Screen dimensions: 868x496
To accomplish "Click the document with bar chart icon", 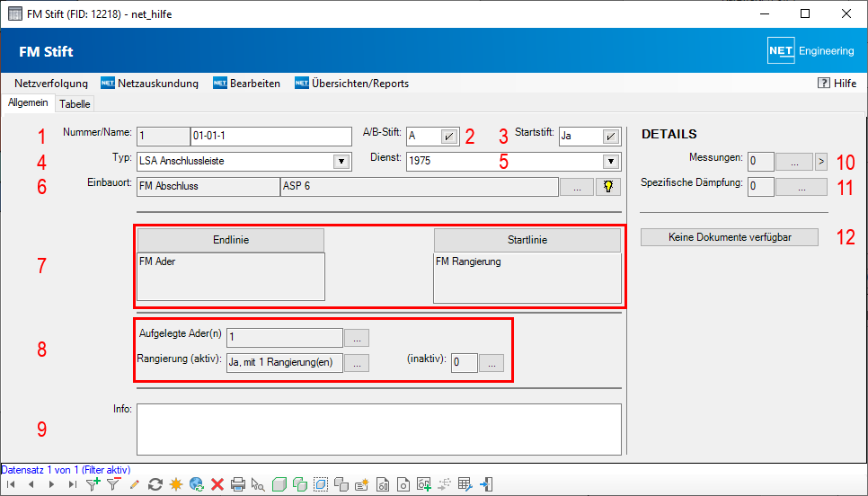I will coord(383,484).
